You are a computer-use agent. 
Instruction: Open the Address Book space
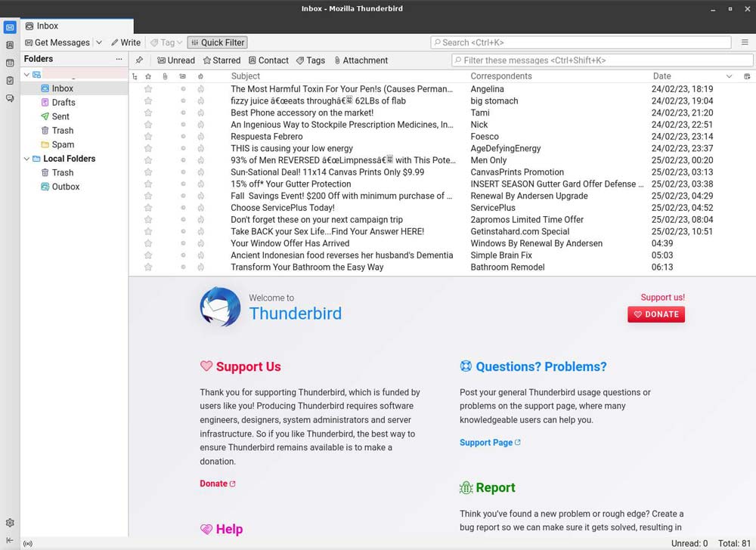(x=10, y=45)
